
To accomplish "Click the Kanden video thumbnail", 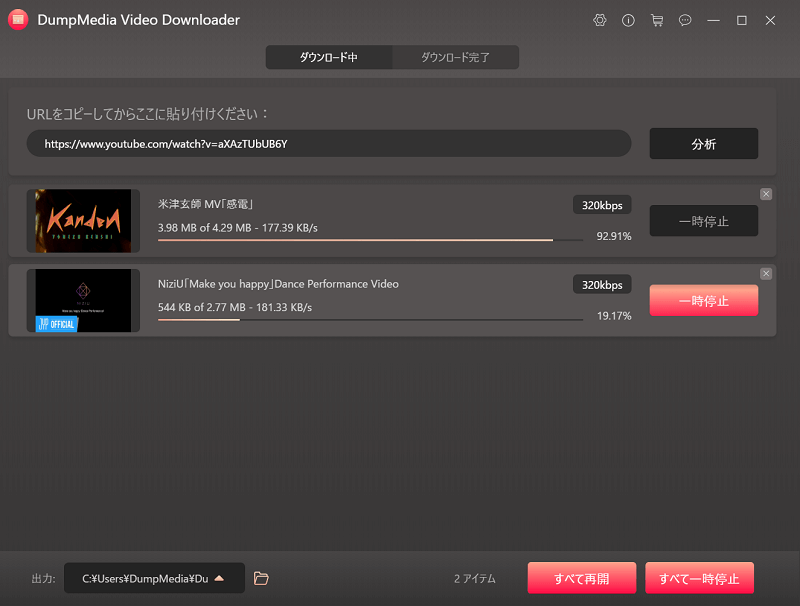I will point(83,221).
